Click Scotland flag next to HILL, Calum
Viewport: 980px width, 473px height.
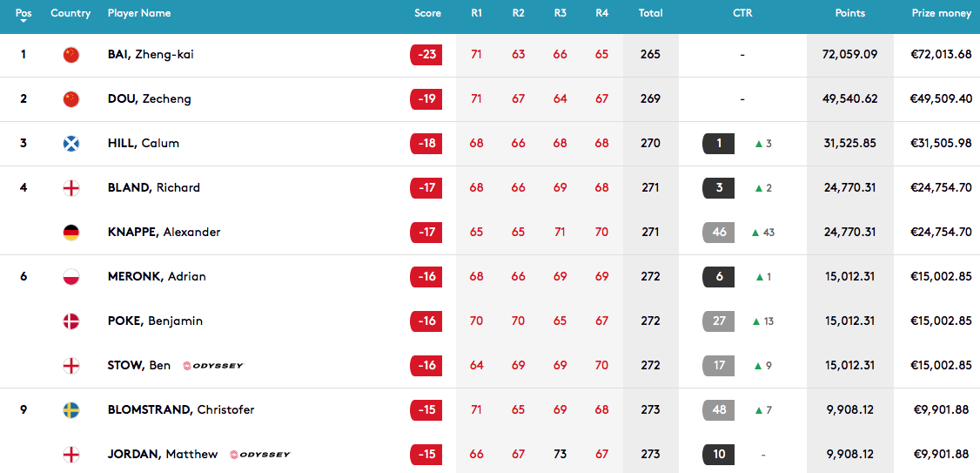[71, 143]
